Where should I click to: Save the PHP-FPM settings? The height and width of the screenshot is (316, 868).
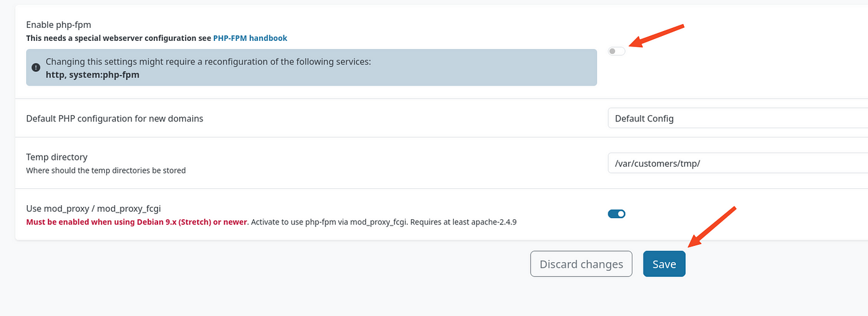pos(664,264)
